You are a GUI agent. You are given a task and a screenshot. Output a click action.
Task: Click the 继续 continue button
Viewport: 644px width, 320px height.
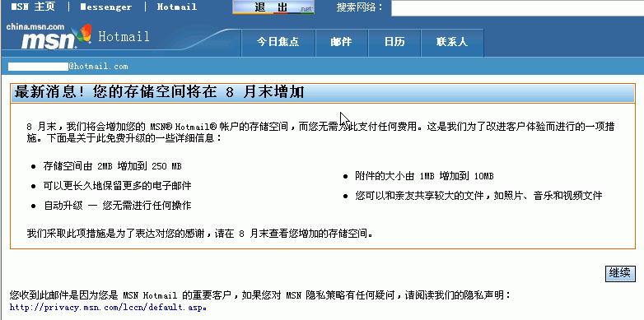coord(620,274)
